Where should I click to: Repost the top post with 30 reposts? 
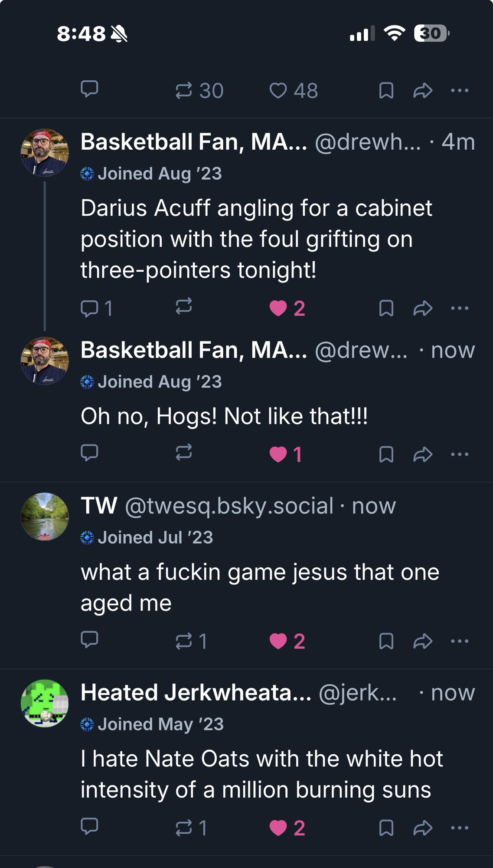183,91
